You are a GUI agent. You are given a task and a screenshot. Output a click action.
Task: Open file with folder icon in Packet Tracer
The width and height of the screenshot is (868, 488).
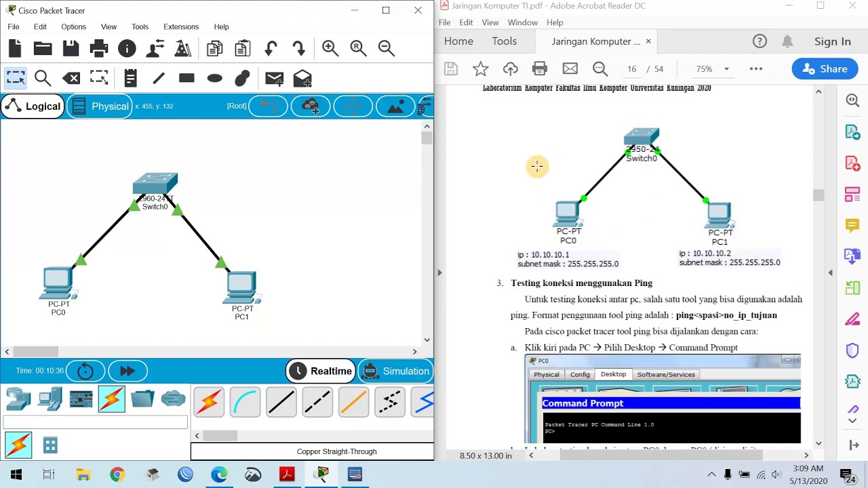[43, 48]
